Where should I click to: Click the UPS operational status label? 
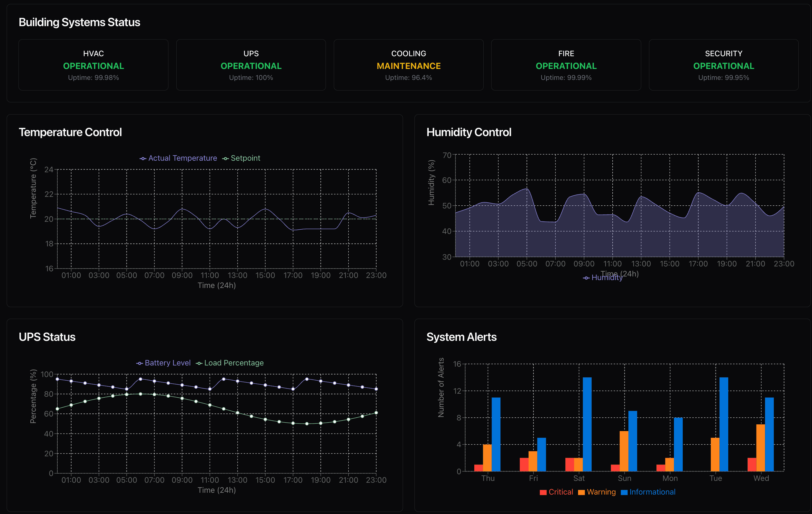(251, 66)
